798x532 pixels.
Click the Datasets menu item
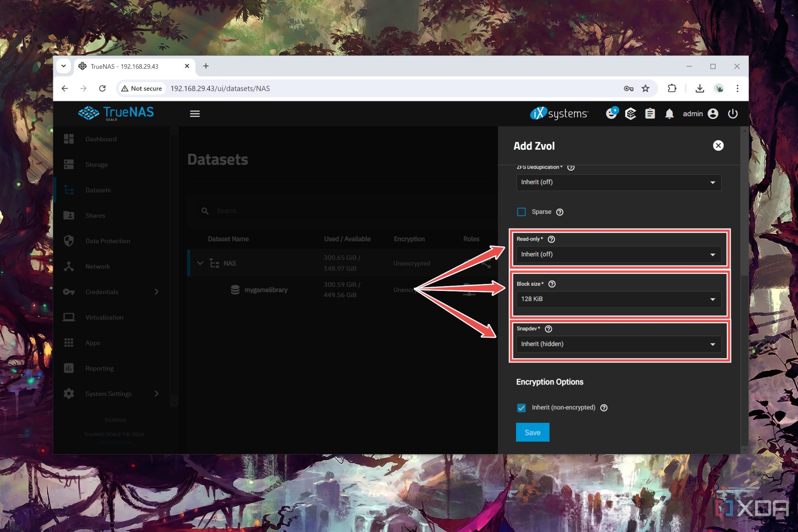[98, 190]
